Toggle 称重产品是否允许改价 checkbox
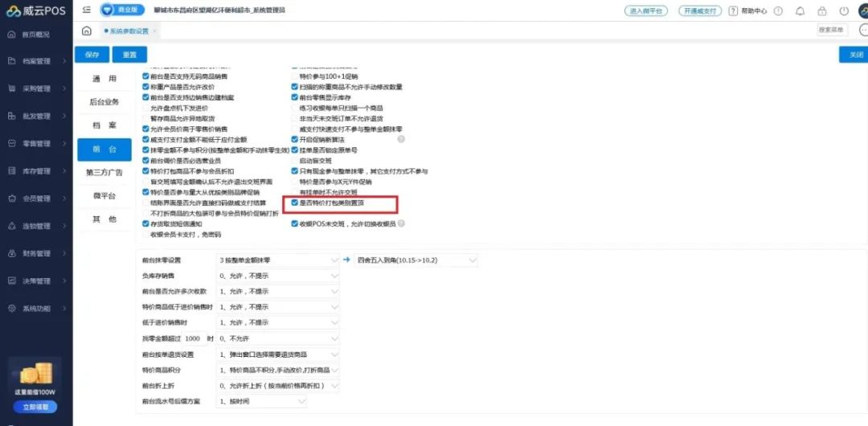 point(145,87)
